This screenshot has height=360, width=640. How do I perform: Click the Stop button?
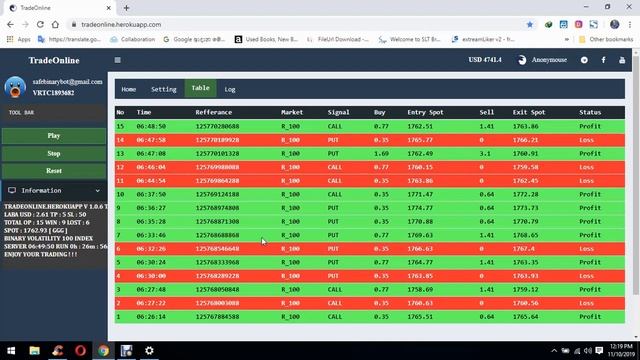pos(54,153)
